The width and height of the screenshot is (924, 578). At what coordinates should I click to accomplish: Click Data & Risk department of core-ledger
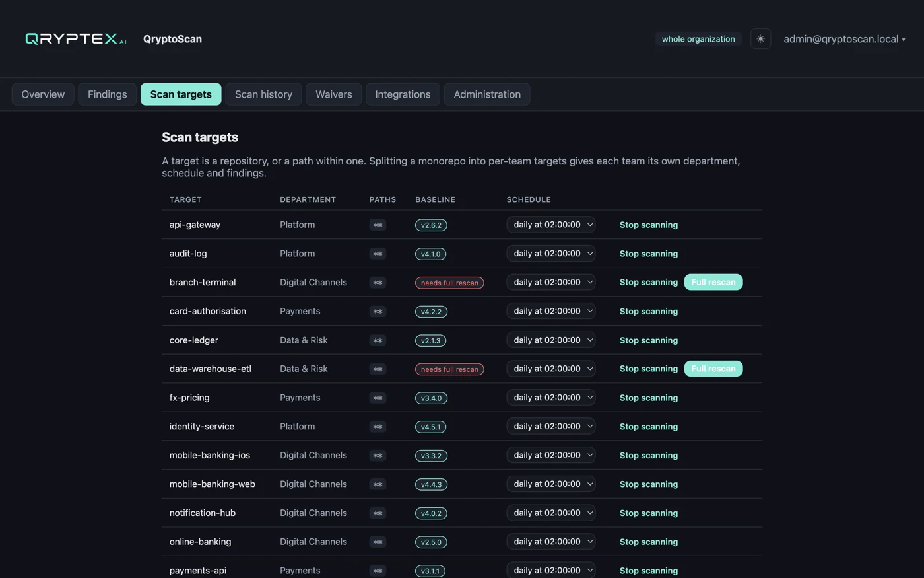pyautogui.click(x=304, y=340)
